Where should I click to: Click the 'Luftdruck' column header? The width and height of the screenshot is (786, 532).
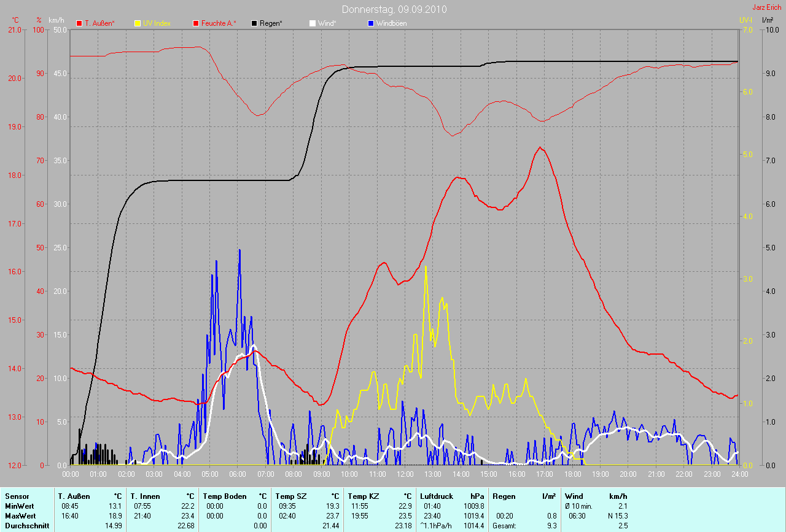(x=437, y=496)
